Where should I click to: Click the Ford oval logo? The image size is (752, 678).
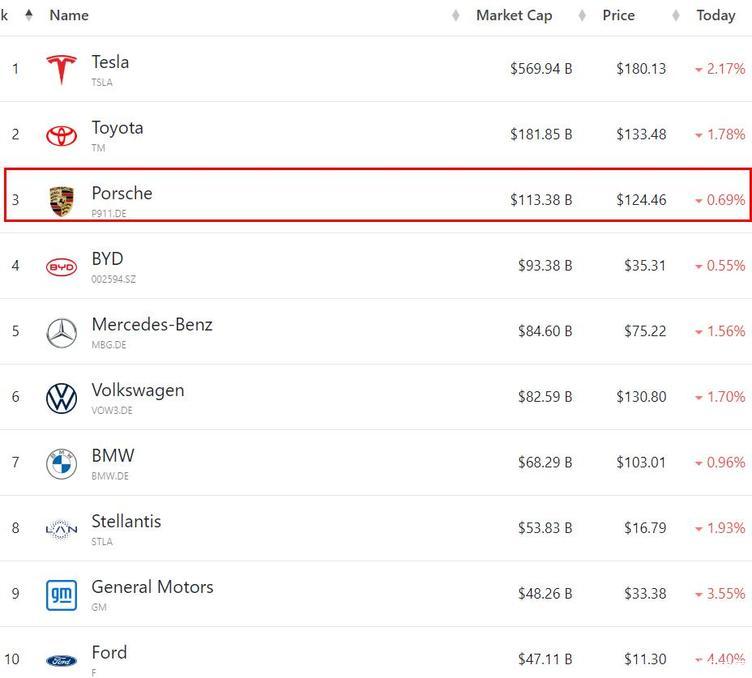pos(61,661)
